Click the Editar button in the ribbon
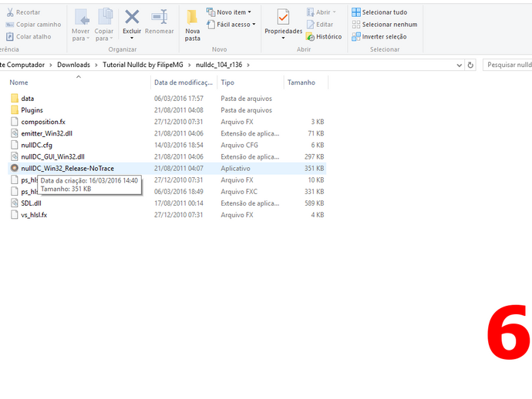This screenshot has width=532, height=399. (x=320, y=25)
